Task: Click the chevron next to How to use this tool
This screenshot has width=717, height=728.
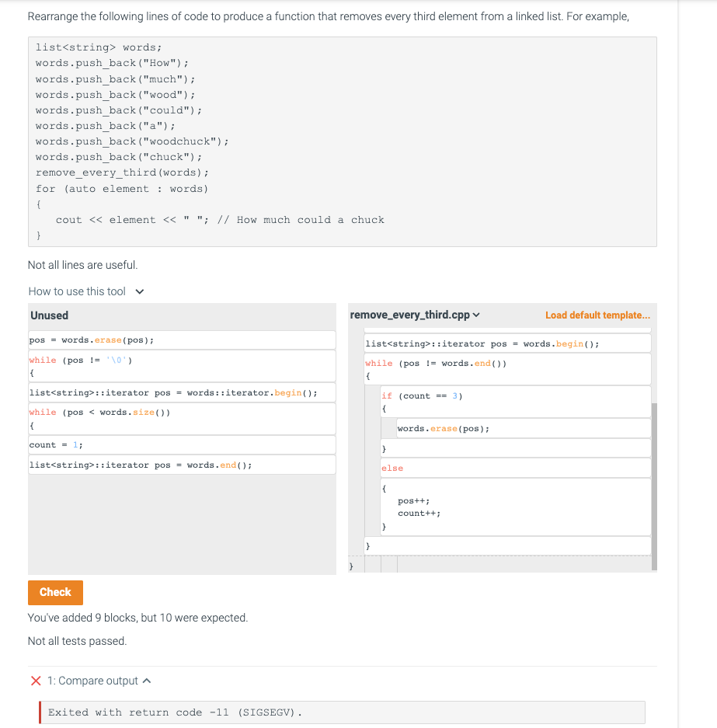Action: point(140,291)
